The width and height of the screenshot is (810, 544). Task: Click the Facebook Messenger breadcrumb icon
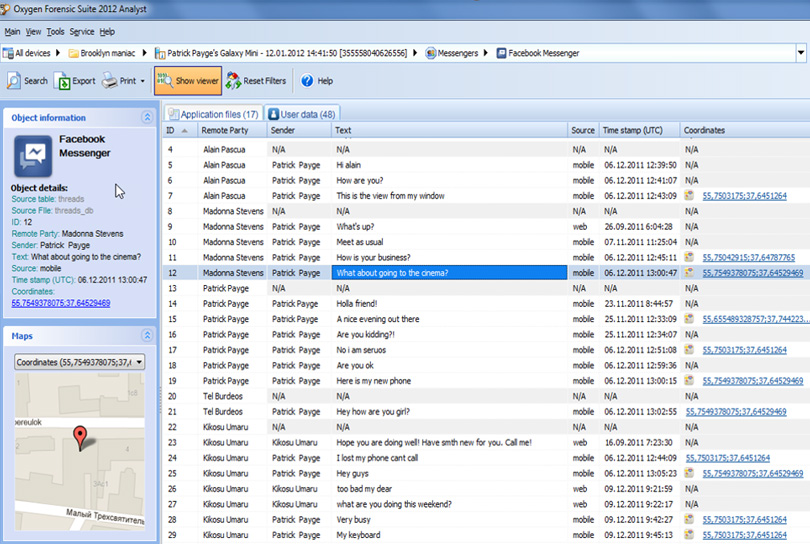coord(501,53)
